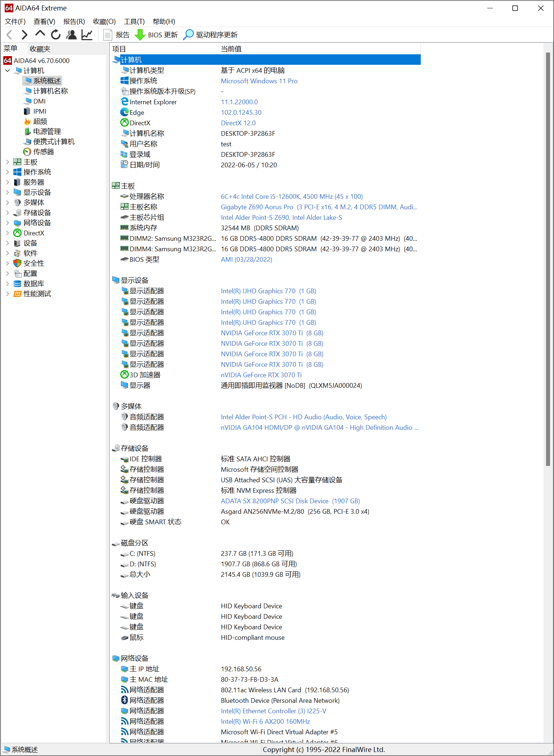Click the AMI (03/28/2022) BIOS link
This screenshot has width=554, height=756.
point(247,259)
